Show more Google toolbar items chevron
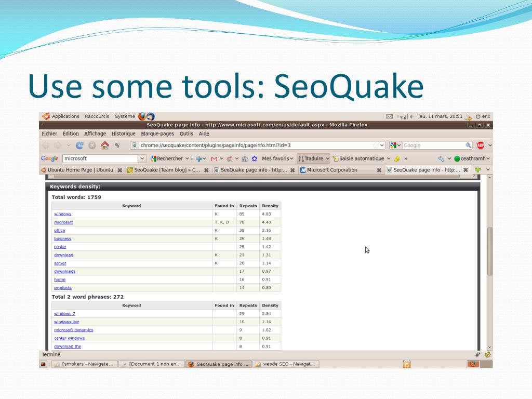Image resolution: width=532 pixels, height=399 pixels. tap(406, 158)
